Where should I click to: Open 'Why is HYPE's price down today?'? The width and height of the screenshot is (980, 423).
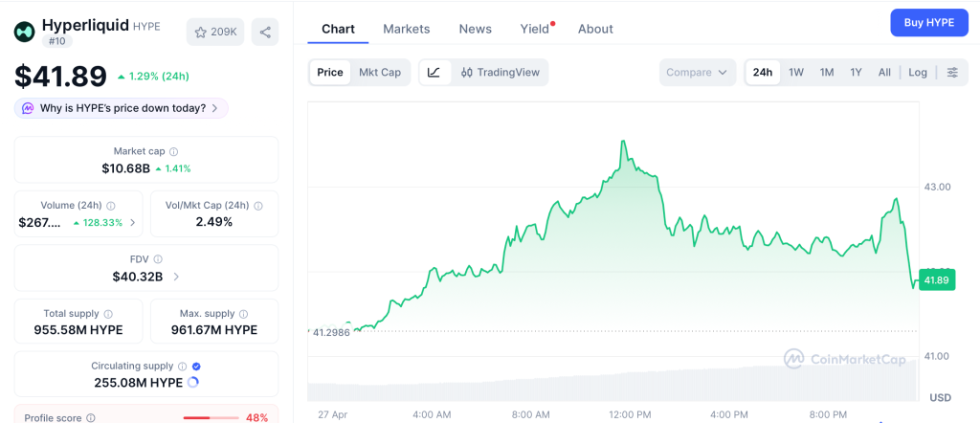click(122, 108)
